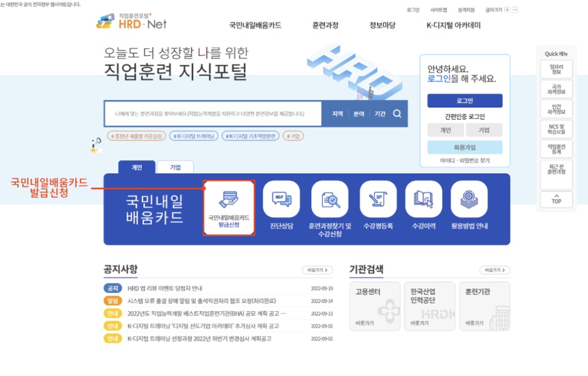
Task: Open the 분야 filter in search bar
Action: tap(359, 114)
